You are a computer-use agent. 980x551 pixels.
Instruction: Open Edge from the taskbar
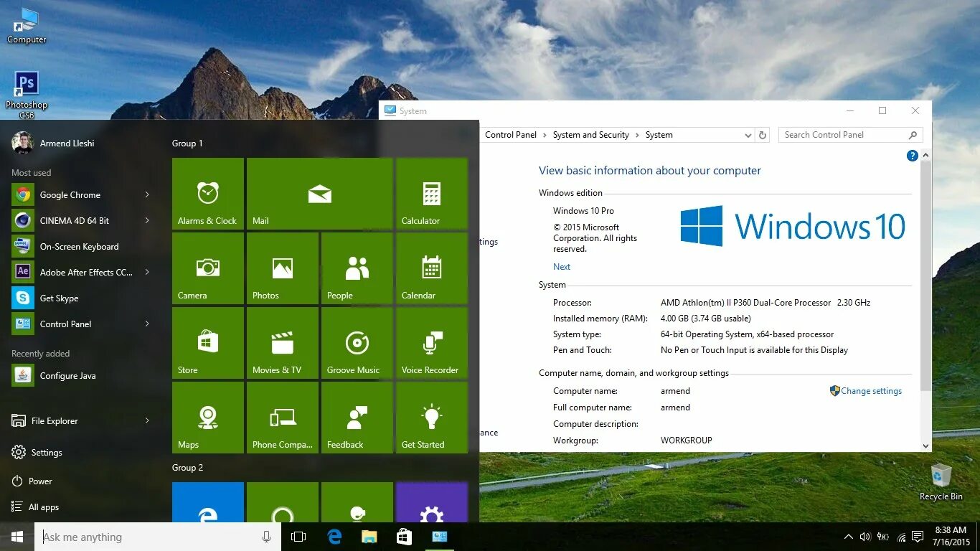tap(334, 537)
